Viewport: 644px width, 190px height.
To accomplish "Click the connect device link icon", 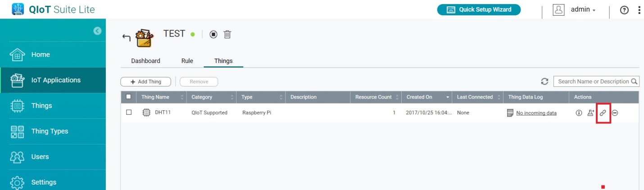I will pyautogui.click(x=603, y=113).
